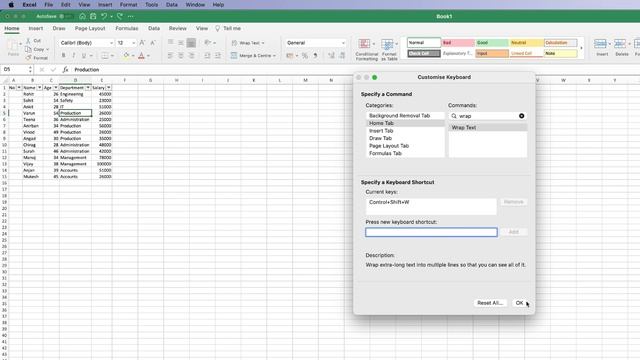
Task: Decrease font size with smaller A icon
Action: point(153,43)
